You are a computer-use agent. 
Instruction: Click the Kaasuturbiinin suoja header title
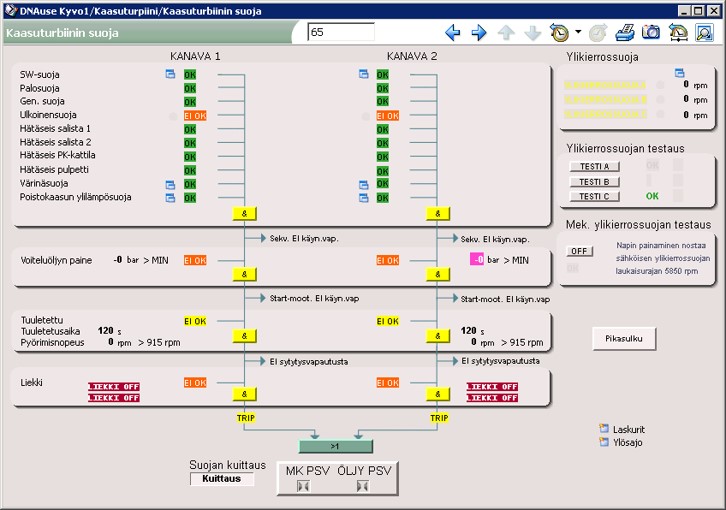pos(62,33)
